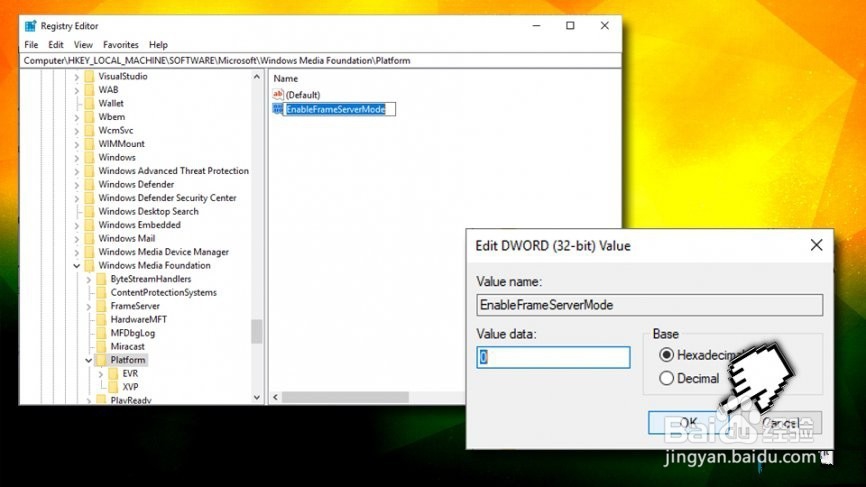866x487 pixels.
Task: Click the tree pane vertical scrollbar thumb
Action: click(256, 331)
